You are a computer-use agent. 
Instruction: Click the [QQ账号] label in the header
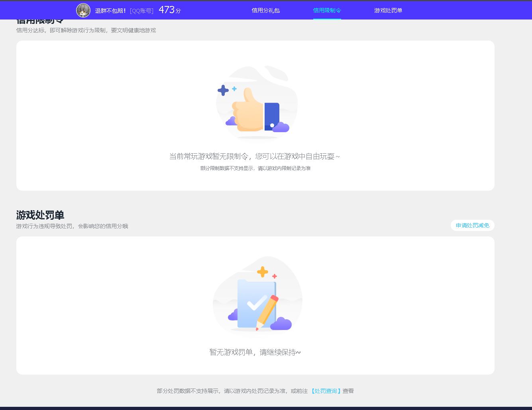pos(141,11)
